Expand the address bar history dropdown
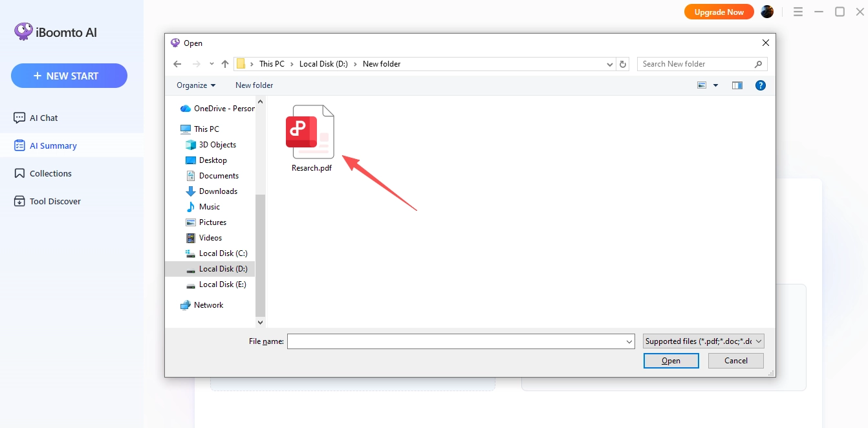Screen dimensions: 868x428 point(610,64)
